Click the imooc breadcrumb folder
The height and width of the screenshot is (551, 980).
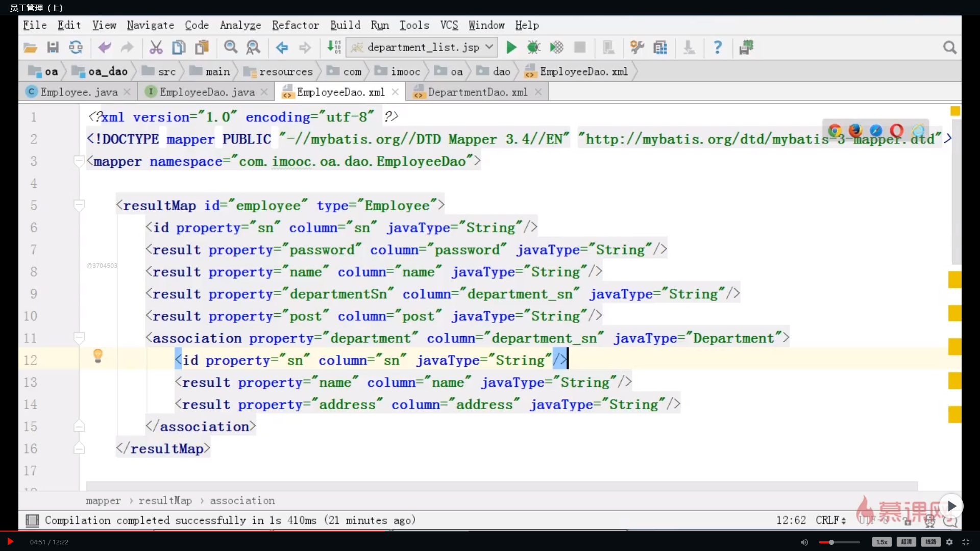[398, 71]
